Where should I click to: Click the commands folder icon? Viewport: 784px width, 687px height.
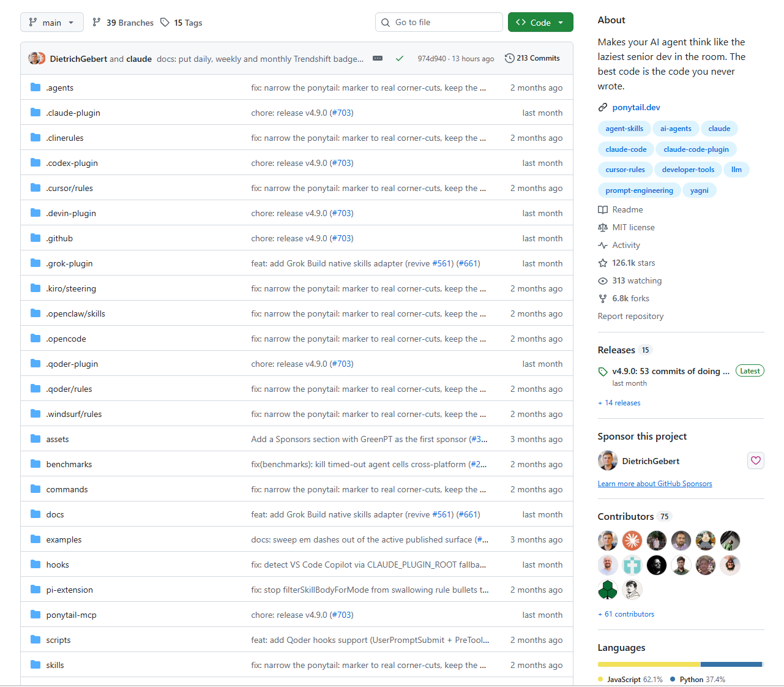[x=35, y=489]
